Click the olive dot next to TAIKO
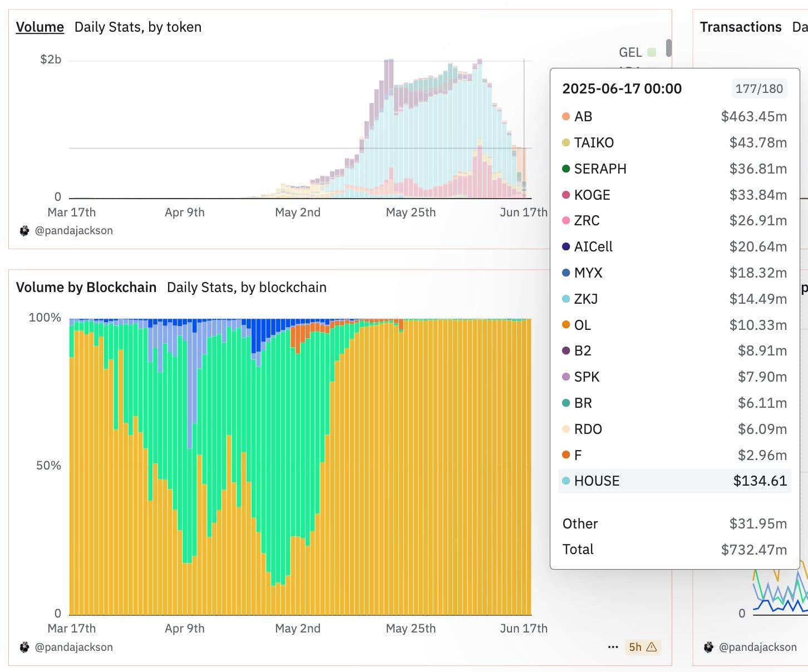Viewport: 808px width, 672px height. [x=566, y=142]
